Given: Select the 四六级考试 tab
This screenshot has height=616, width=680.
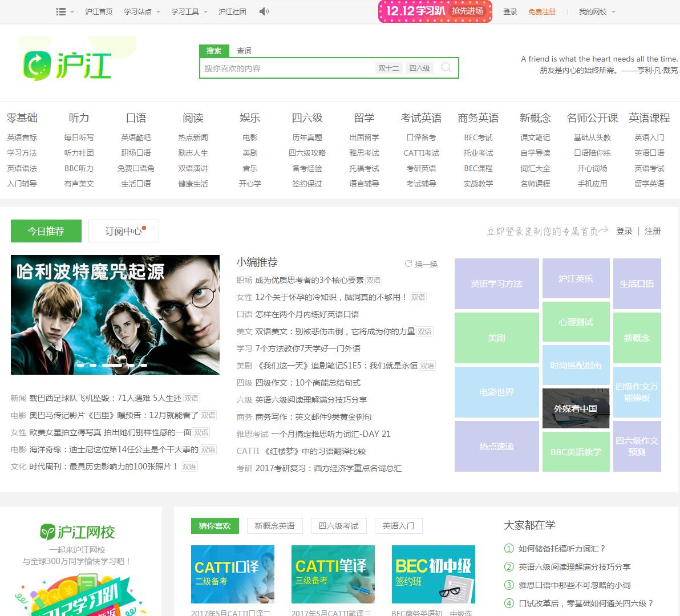Looking at the screenshot, I should click(339, 526).
